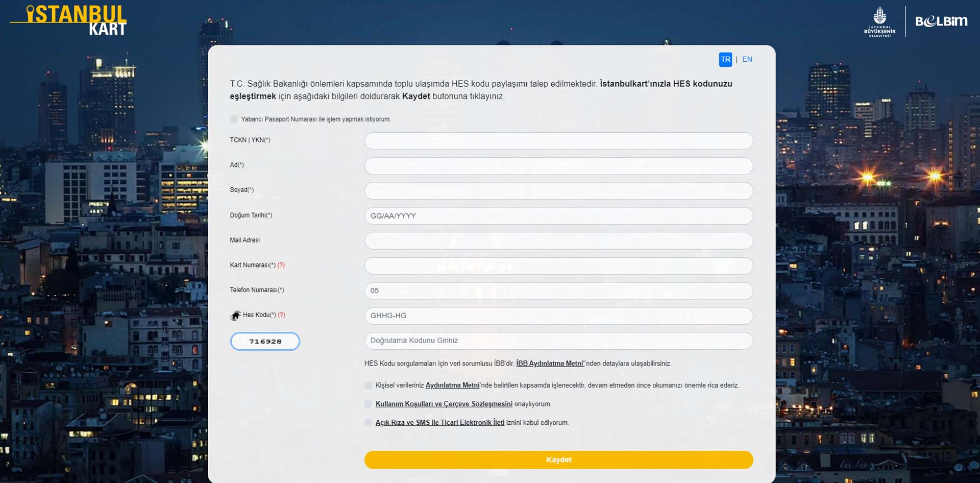Viewport: 980px width, 483px height.
Task: Click into the Telefon Numarası field
Action: 558,291
